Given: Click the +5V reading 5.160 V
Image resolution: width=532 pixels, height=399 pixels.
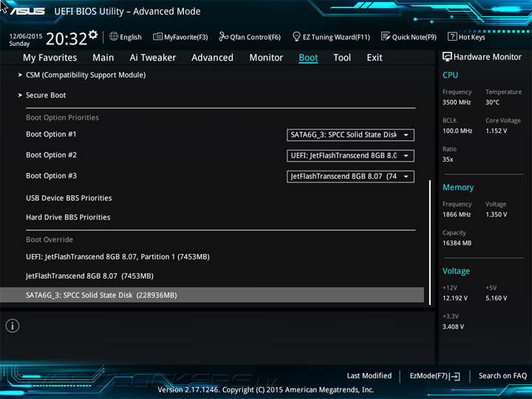Looking at the screenshot, I should [x=496, y=299].
